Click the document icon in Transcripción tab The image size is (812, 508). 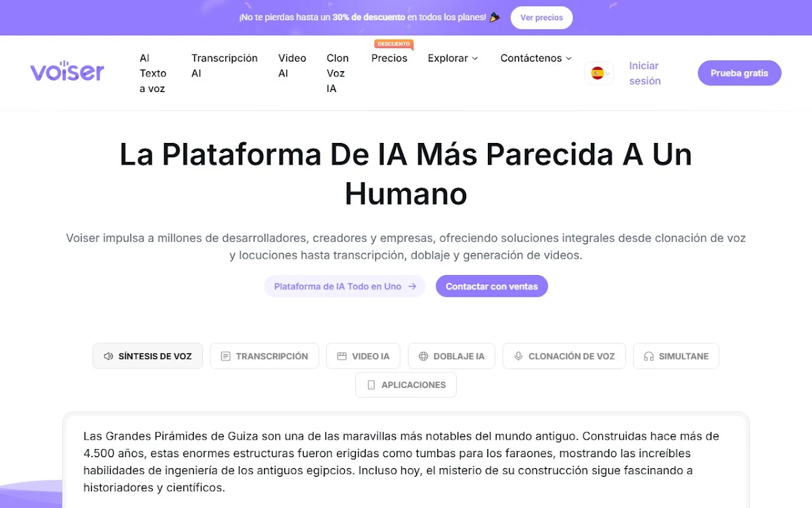[x=226, y=356]
